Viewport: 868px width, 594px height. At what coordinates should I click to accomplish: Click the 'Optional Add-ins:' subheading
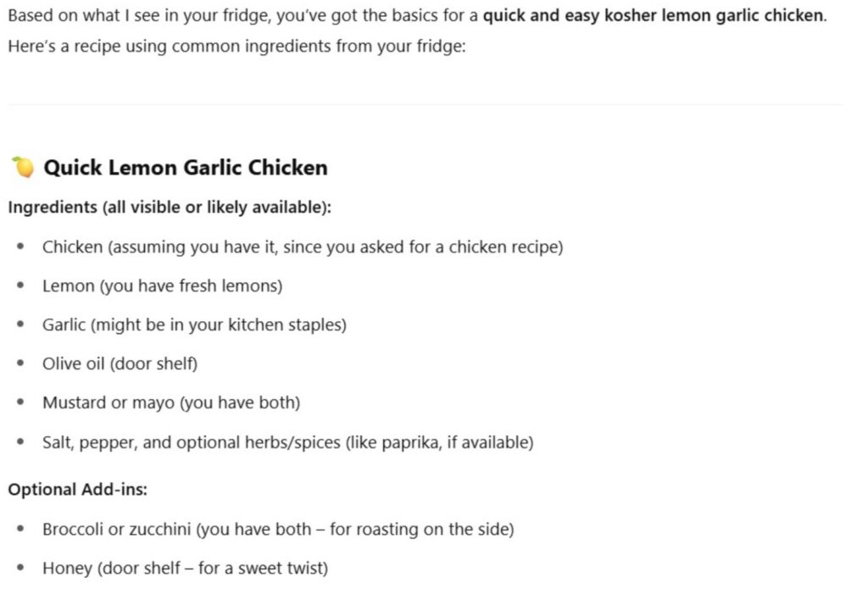(x=77, y=490)
